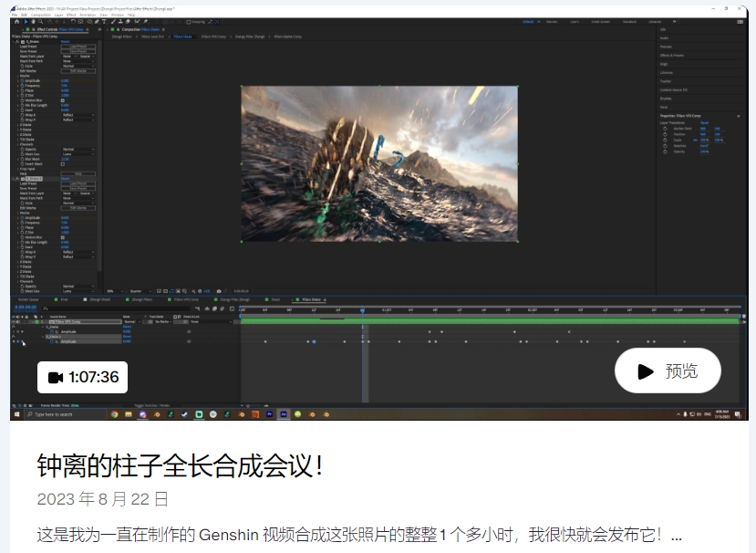Image resolution: width=756 pixels, height=553 pixels.
Task: Click the current time indicator playhead
Action: click(363, 311)
